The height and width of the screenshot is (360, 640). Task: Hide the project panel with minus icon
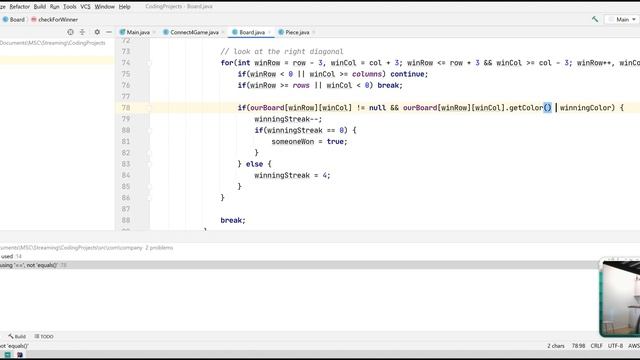[109, 32]
